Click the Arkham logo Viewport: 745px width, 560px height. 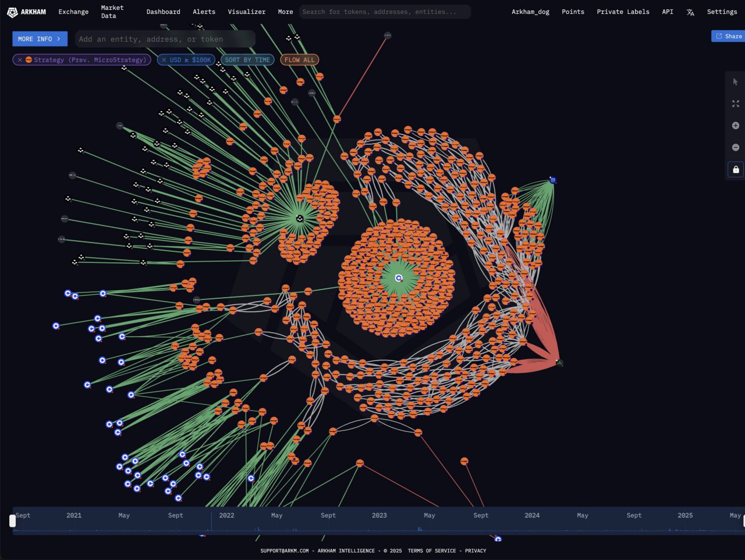(27, 12)
